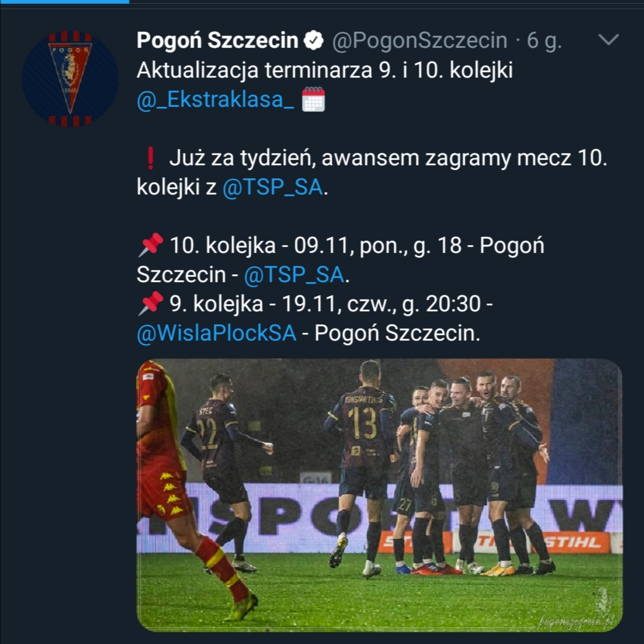Click the 'Aktualizacja terminarza' tweet text

pos(324,70)
